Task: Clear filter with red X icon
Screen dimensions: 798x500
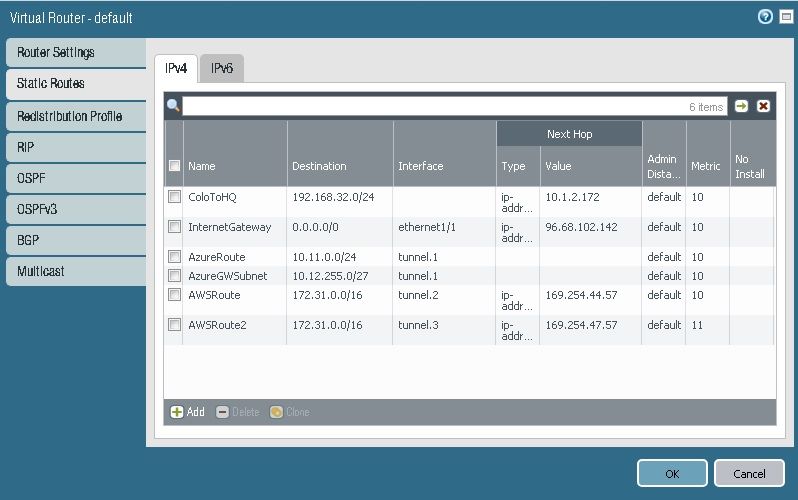Action: [763, 106]
